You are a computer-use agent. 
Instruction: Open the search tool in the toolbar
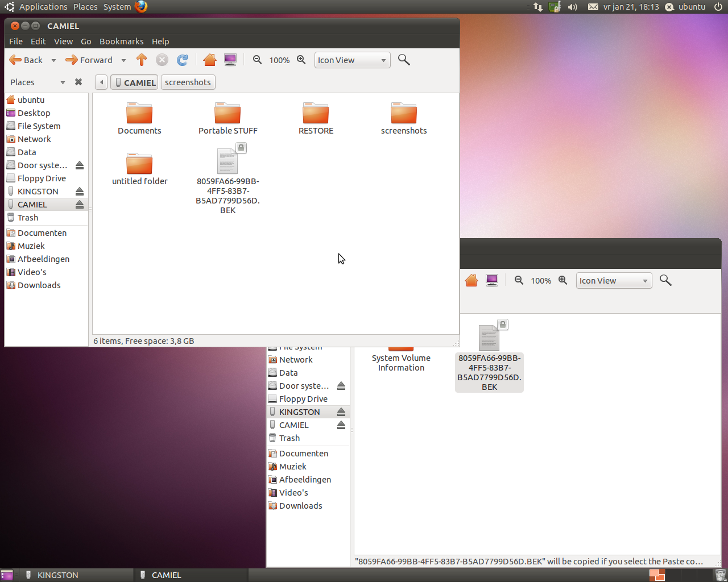click(x=404, y=60)
